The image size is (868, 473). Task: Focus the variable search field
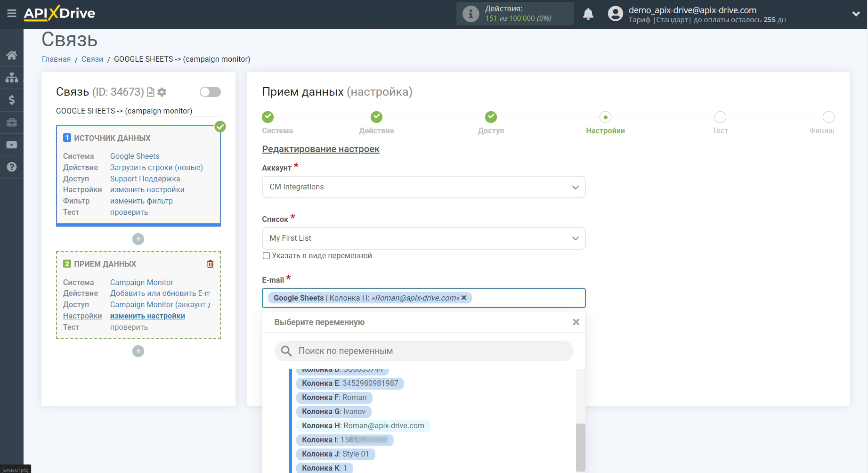click(x=424, y=351)
